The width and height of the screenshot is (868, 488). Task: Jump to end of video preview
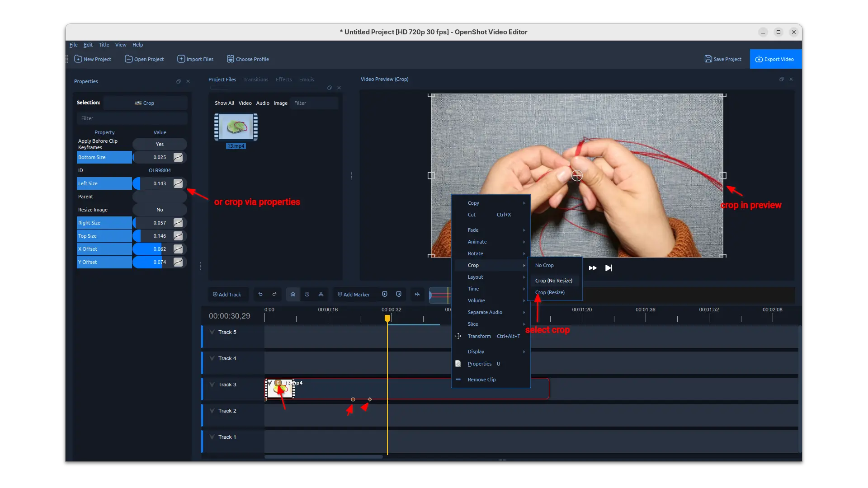[x=609, y=268]
